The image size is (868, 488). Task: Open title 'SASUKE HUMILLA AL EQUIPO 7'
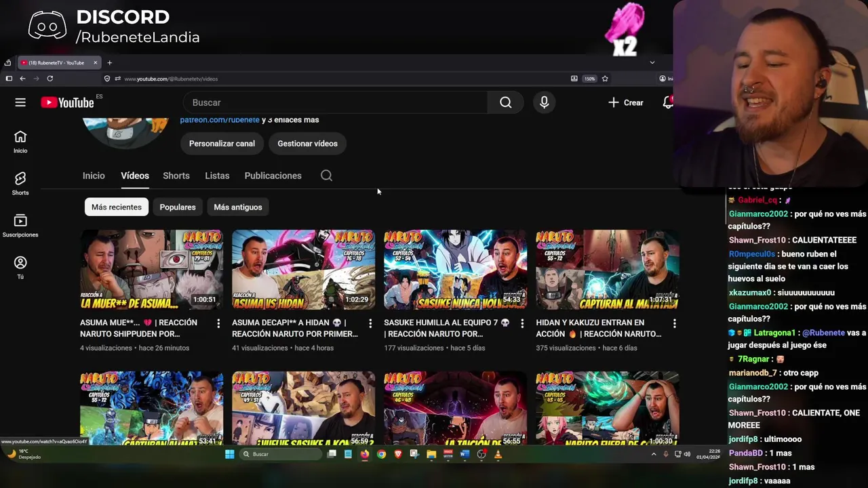[x=446, y=328]
